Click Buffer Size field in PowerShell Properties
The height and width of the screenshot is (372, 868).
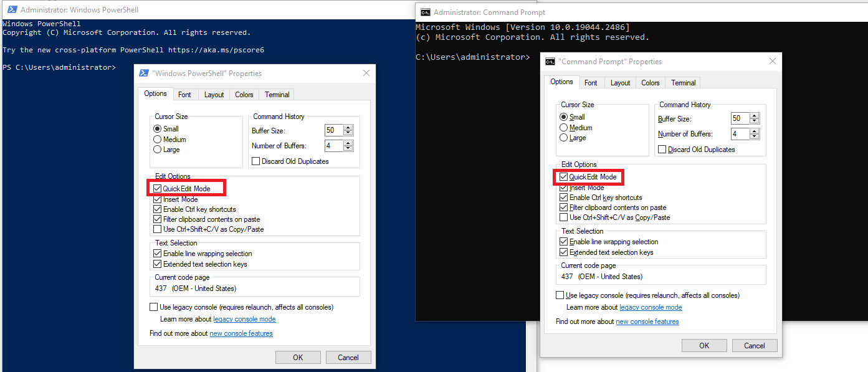click(333, 130)
